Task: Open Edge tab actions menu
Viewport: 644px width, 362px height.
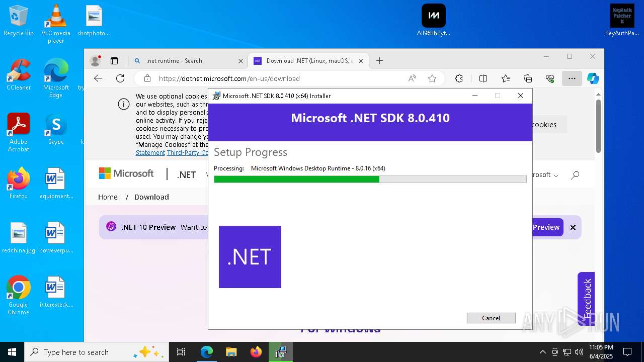Action: pos(114,61)
